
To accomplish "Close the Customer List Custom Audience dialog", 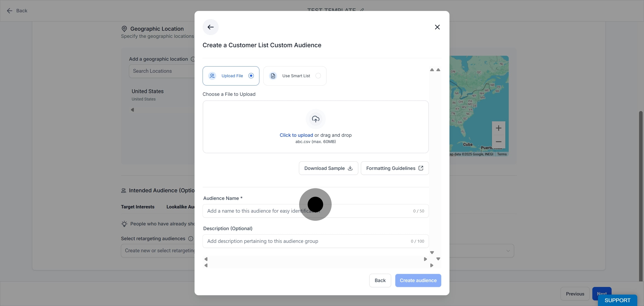I will 437,27.
